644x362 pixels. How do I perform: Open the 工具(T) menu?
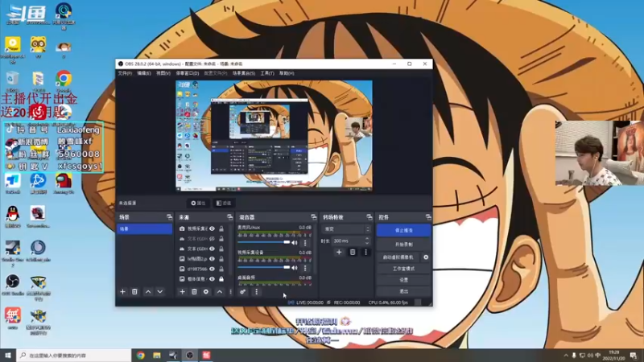pyautogui.click(x=267, y=73)
